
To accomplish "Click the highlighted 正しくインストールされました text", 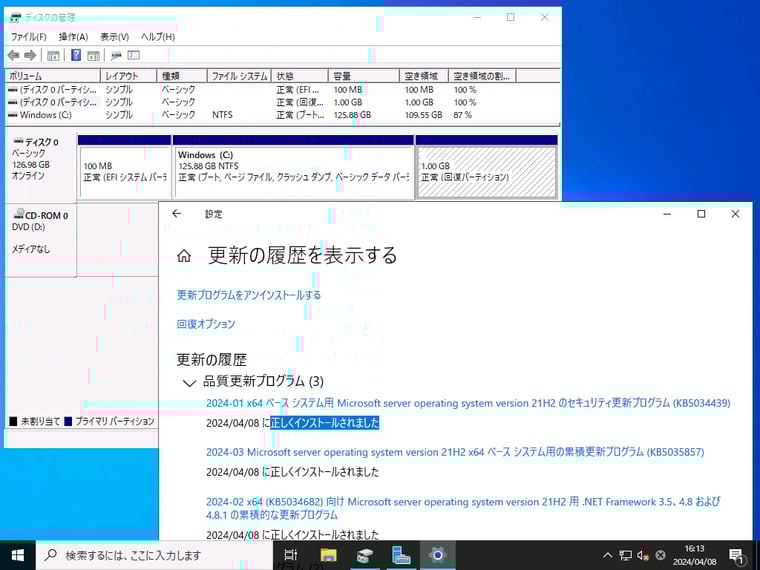I will 324,423.
